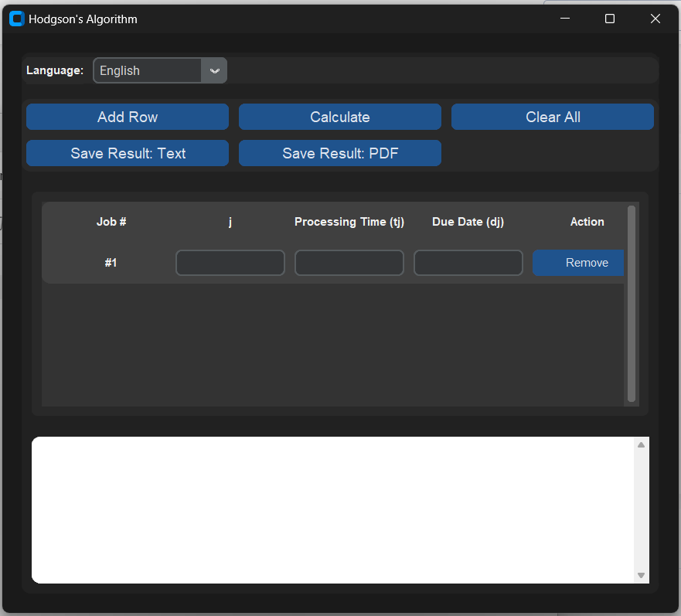Run the Calculate button

coord(339,117)
